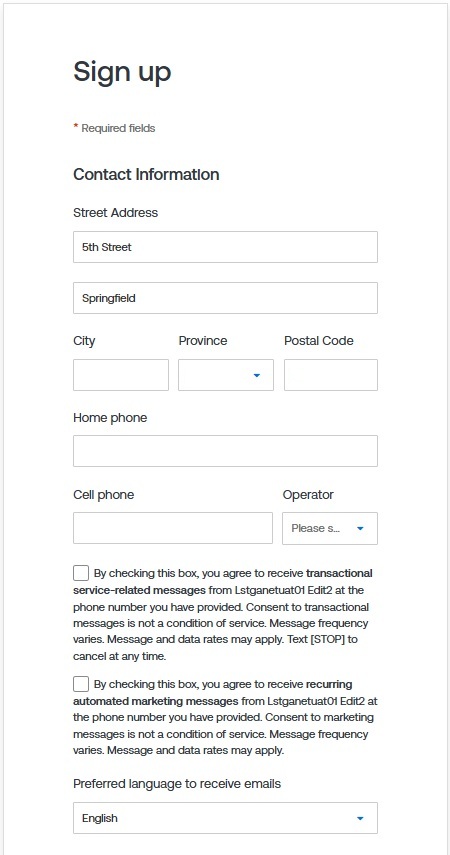Viewport: 450px width, 855px height.
Task: Focus the empty City input box
Action: tap(121, 375)
